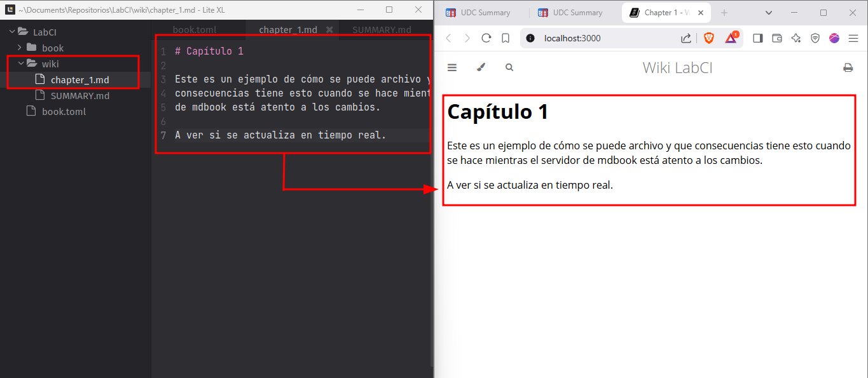Viewport: 868px width, 378px height.
Task: Open Brave Rewards triangle icon
Action: (731, 38)
